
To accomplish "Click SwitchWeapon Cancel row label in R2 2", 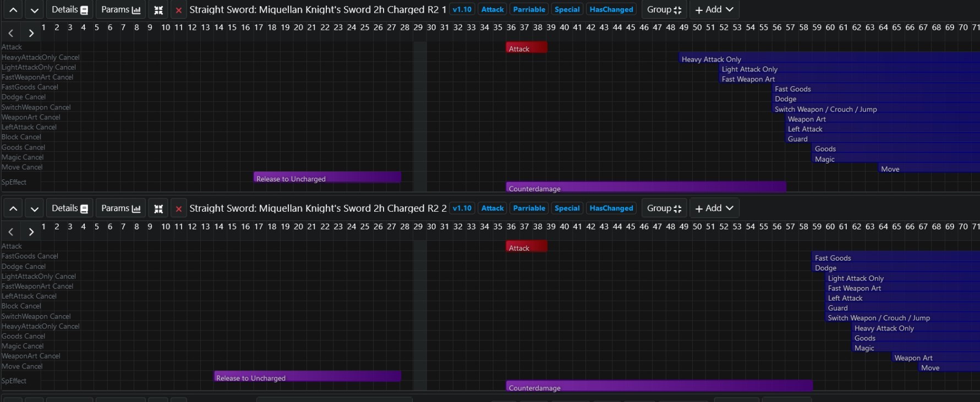I will pos(36,316).
